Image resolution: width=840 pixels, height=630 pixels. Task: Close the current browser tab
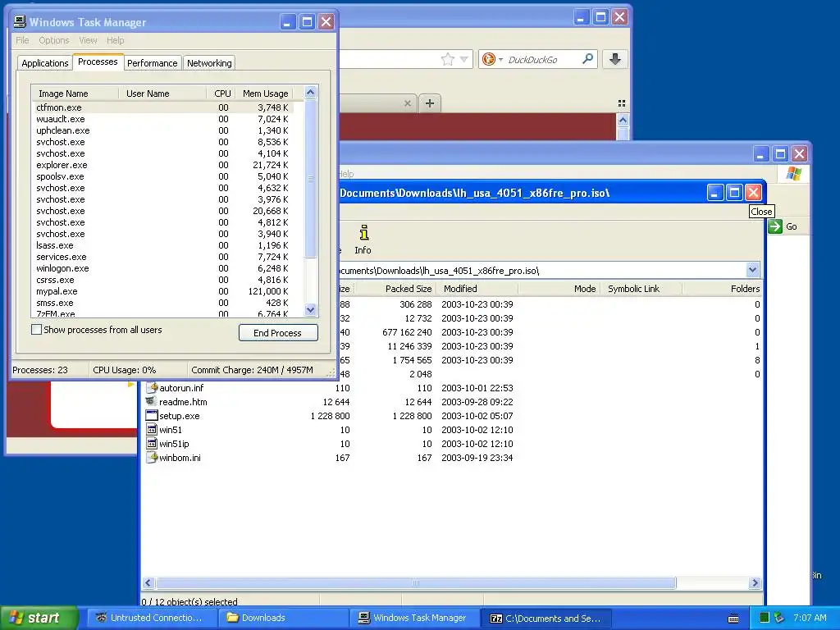(x=407, y=103)
